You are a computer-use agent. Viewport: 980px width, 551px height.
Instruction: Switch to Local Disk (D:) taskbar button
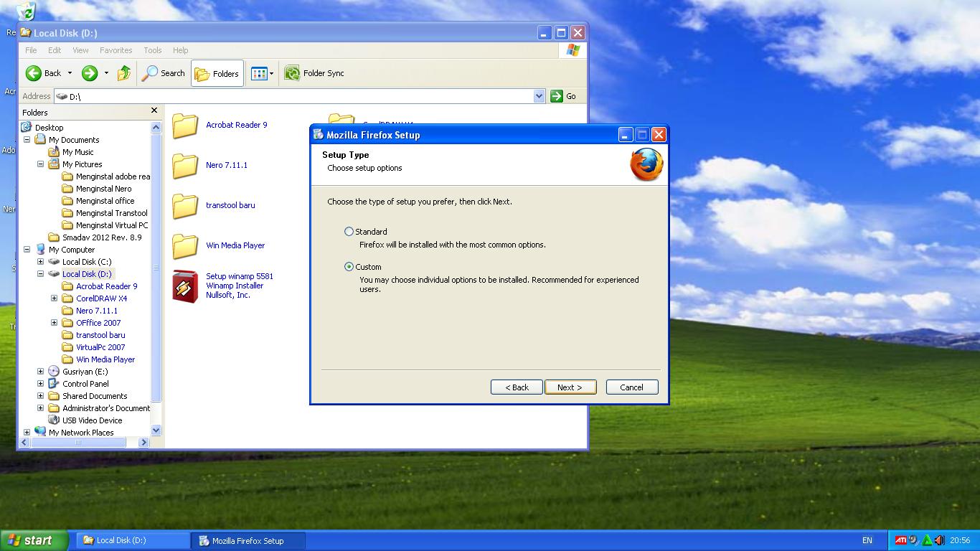click(x=132, y=540)
